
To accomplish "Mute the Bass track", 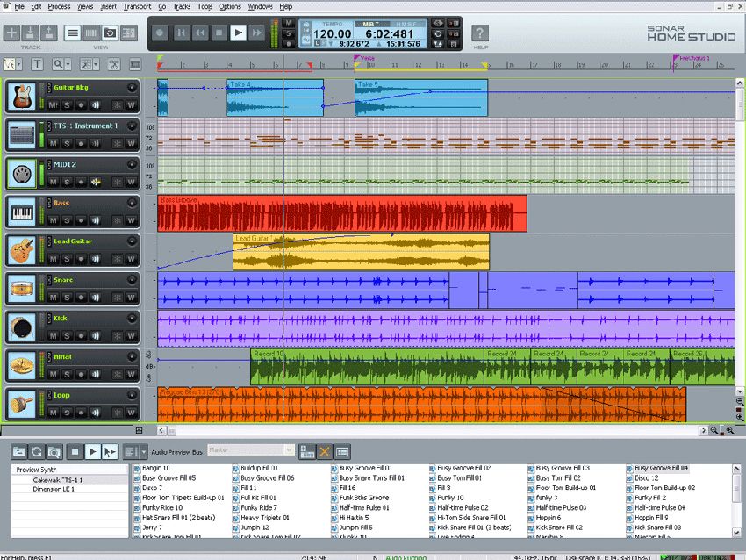I will 52,220.
